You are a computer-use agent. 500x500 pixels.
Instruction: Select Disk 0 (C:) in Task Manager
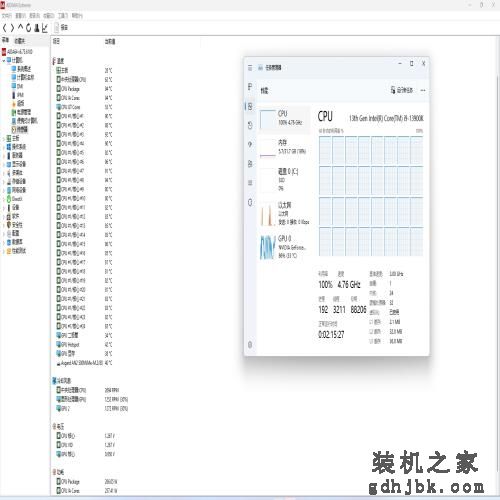pyautogui.click(x=284, y=180)
